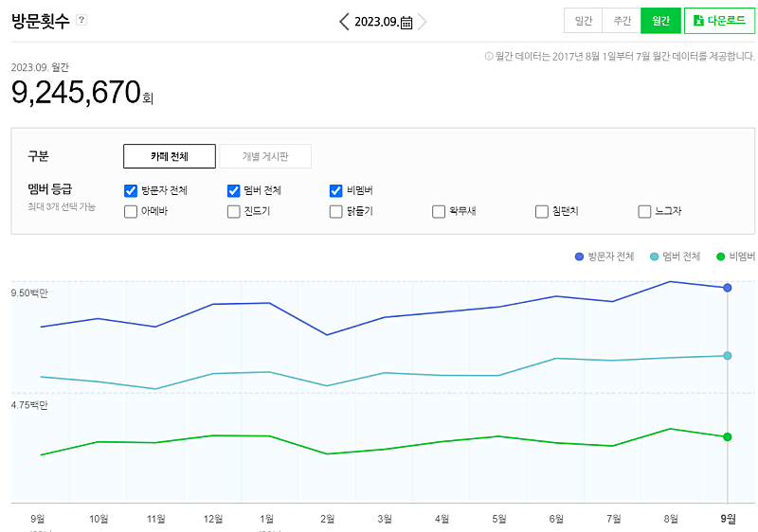Go to the next month arrow
Screen dimensions: 758x532
click(423, 22)
